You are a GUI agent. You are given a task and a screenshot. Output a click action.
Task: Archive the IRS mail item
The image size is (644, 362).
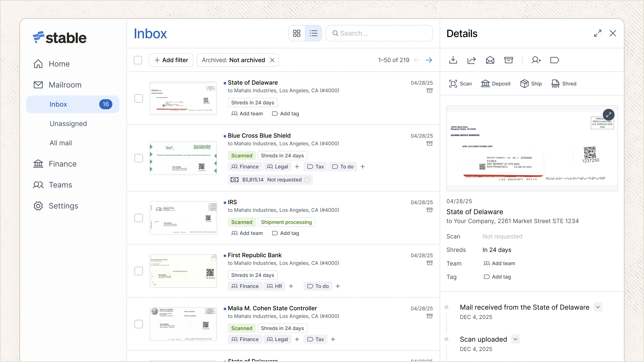click(x=429, y=210)
